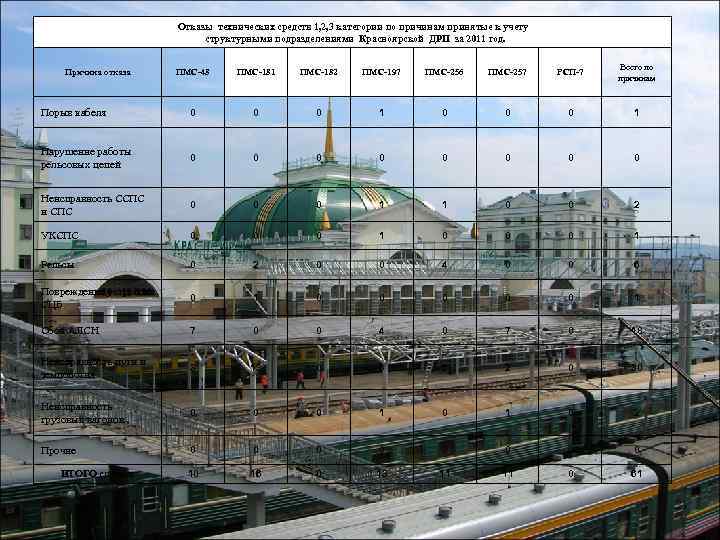Select ПМС-181 total 16 in 'ИТОГО' row
This screenshot has height=540, width=720.
click(x=256, y=473)
